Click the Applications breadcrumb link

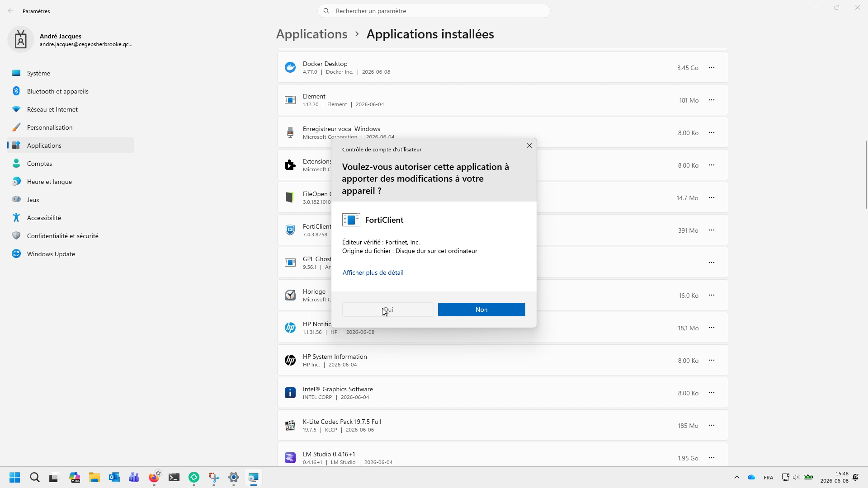click(312, 34)
